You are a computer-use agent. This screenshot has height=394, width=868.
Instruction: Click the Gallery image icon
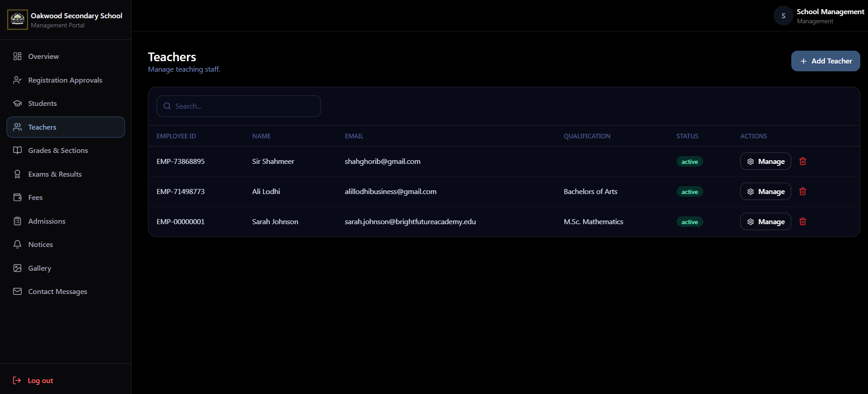point(17,268)
